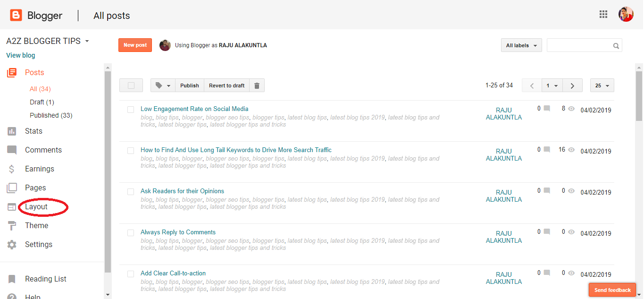
Task: Click the New post button
Action: 135,45
